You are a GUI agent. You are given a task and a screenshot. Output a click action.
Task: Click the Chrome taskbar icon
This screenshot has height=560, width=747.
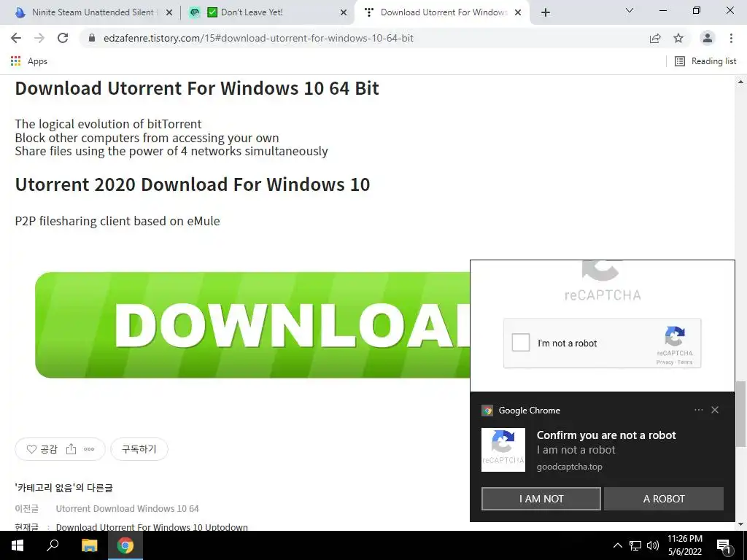tap(125, 545)
